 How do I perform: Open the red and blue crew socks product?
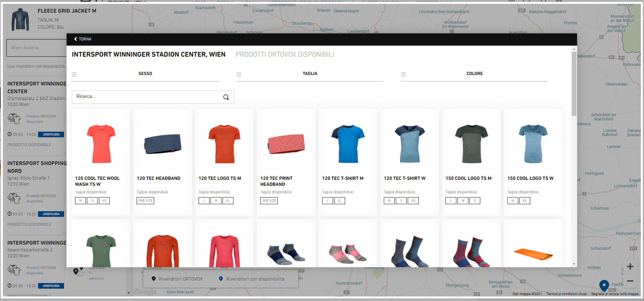[471, 252]
